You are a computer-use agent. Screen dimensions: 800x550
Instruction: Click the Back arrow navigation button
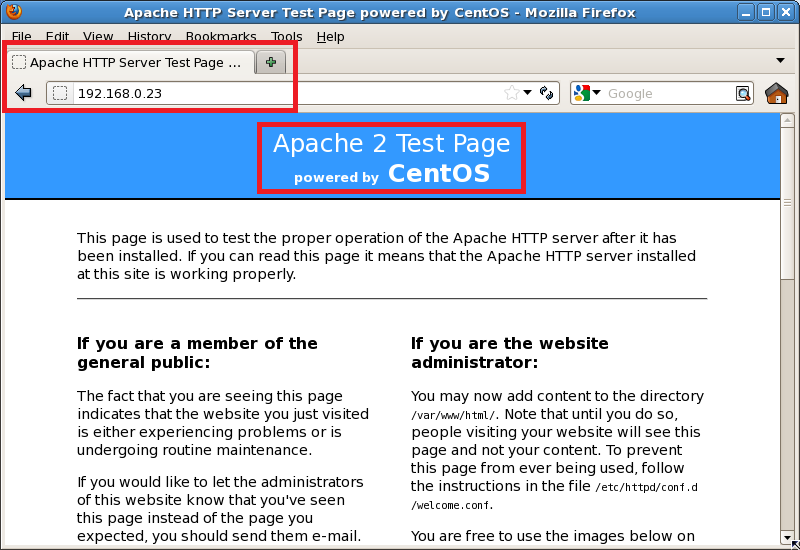[x=23, y=93]
